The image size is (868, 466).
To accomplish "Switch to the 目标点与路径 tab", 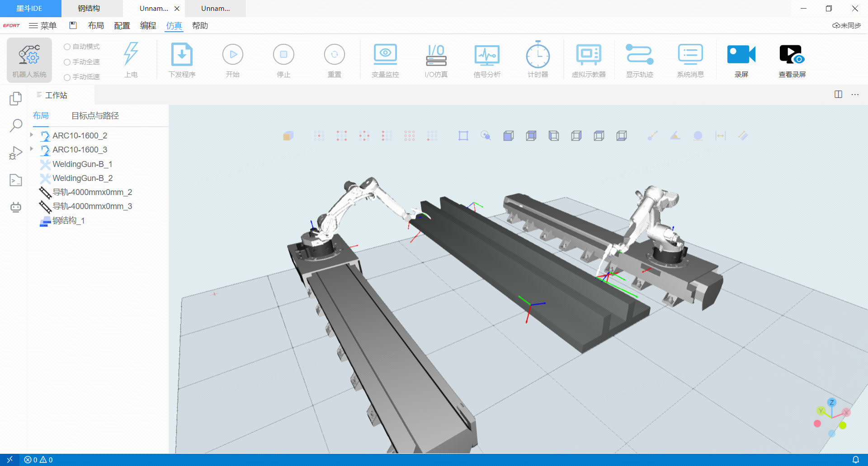I will point(95,116).
